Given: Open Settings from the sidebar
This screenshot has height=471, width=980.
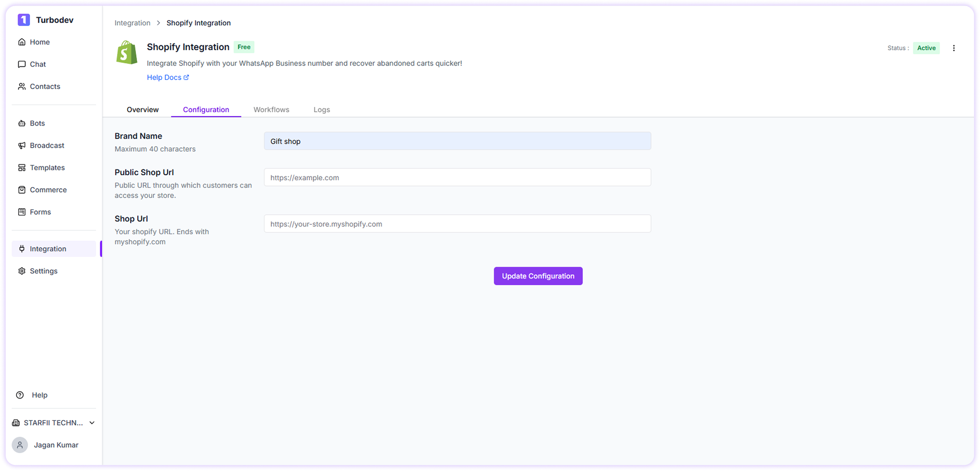Looking at the screenshot, I should pos(43,271).
